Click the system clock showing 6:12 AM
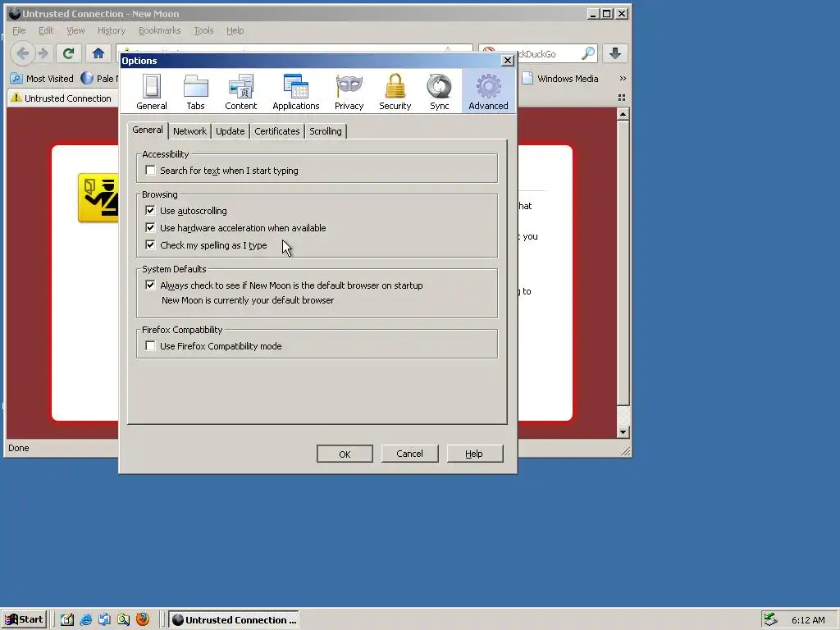This screenshot has width=840, height=630. point(808,620)
